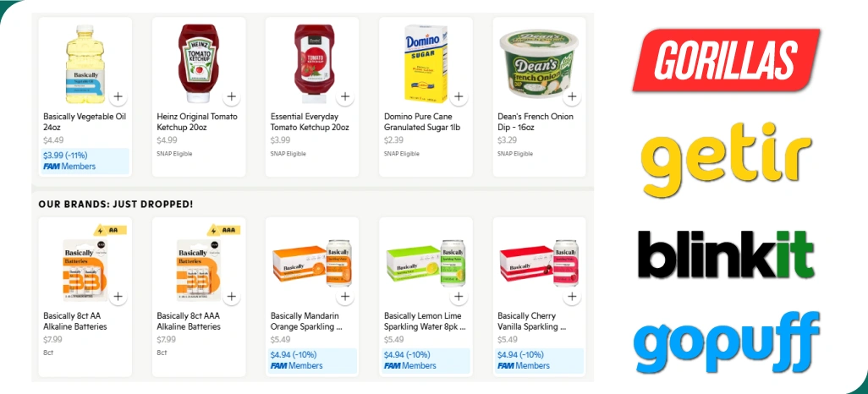This screenshot has height=394, width=868.
Task: Add Domino Pure Cane Sugar to cart
Action: pos(459,97)
